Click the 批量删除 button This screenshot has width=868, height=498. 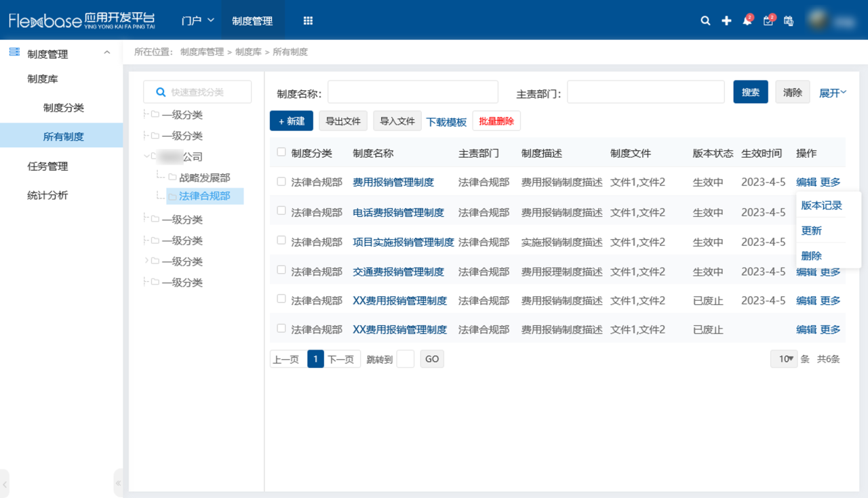tap(497, 121)
